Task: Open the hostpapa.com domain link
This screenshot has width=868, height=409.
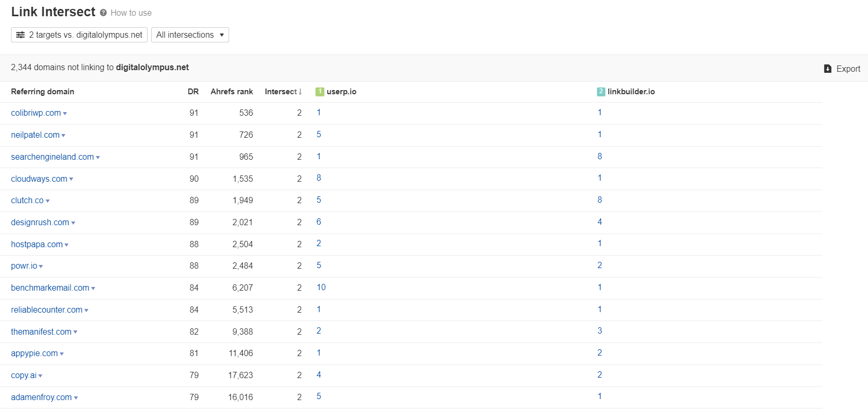Action: (37, 245)
